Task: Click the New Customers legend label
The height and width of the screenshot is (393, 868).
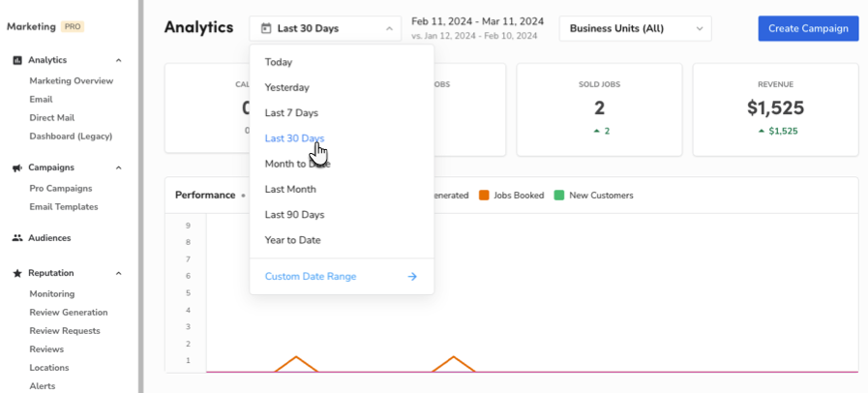Action: click(601, 196)
